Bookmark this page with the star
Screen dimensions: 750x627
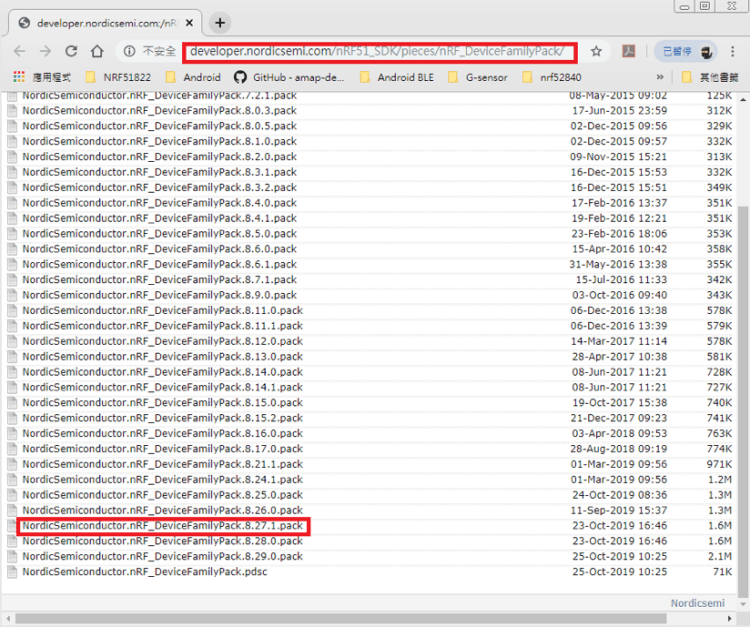click(596, 51)
